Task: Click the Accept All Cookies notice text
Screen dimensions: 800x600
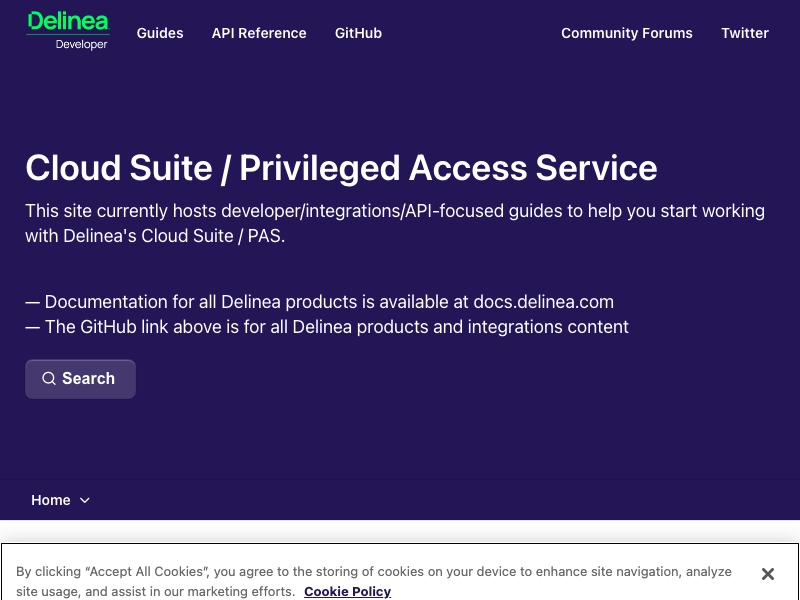Action: 374,581
